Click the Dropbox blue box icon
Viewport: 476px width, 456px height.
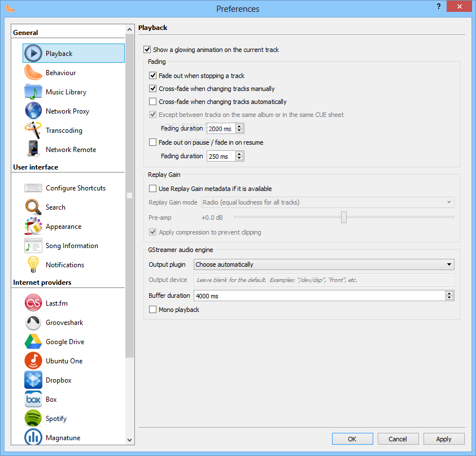point(33,380)
